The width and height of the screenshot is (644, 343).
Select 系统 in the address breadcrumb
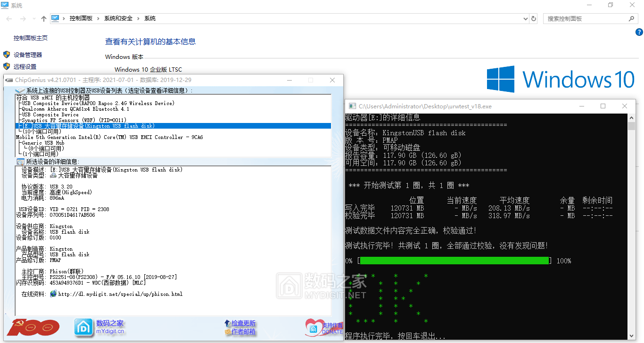(x=150, y=18)
